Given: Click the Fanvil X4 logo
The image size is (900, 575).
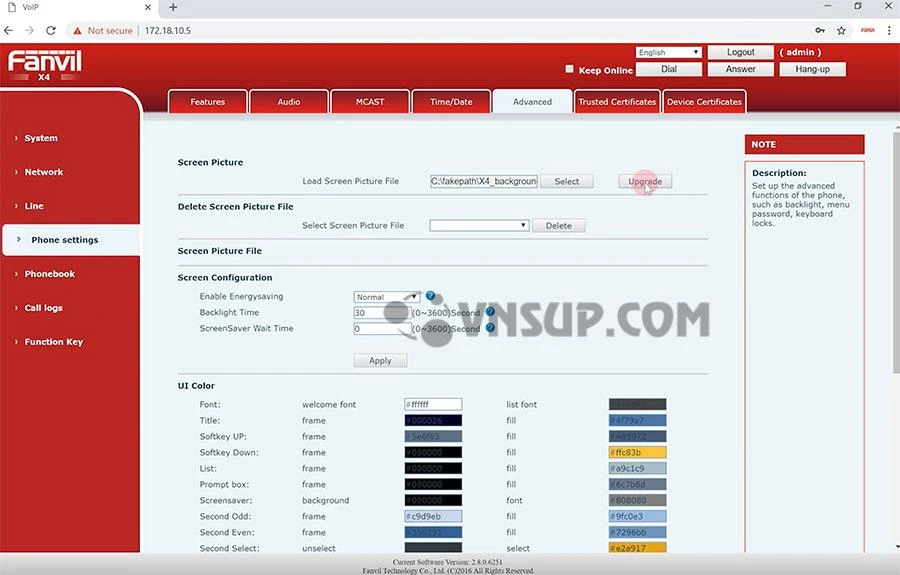Looking at the screenshot, I should 45,65.
